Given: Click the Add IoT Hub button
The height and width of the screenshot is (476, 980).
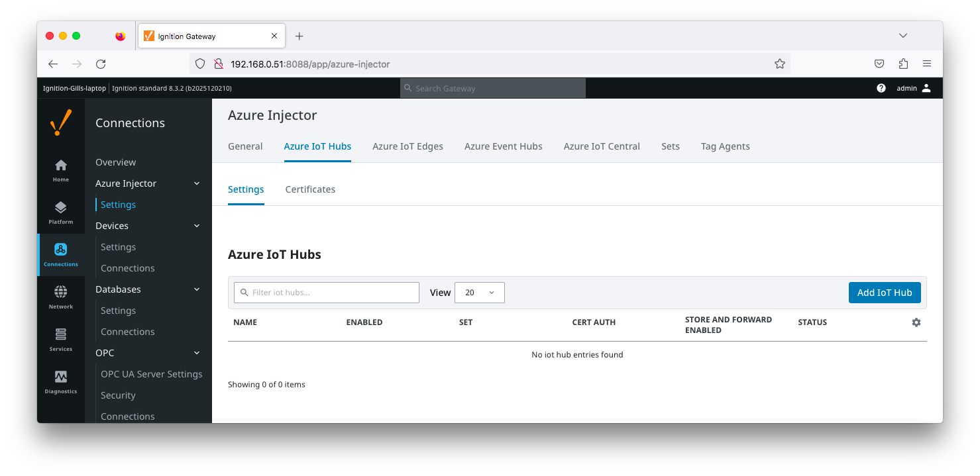Looking at the screenshot, I should tap(884, 293).
